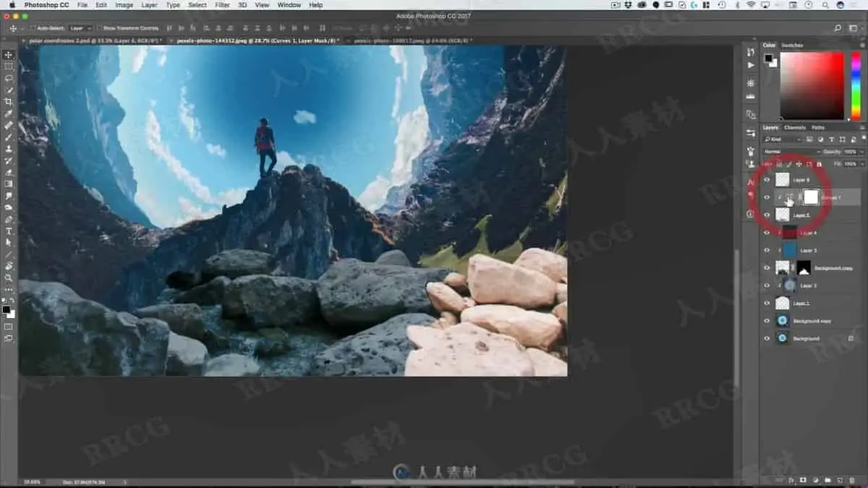Change screen mode icon in toolbar
The image size is (868, 488).
(9, 338)
